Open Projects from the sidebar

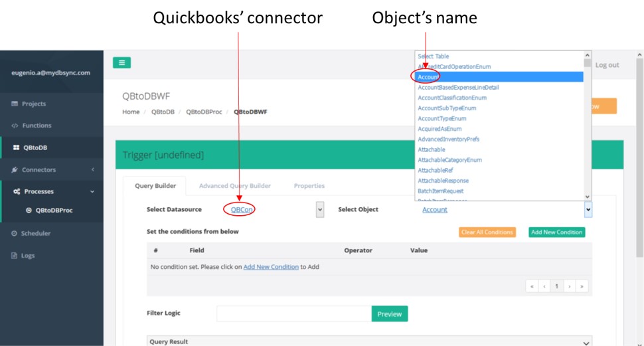point(33,104)
